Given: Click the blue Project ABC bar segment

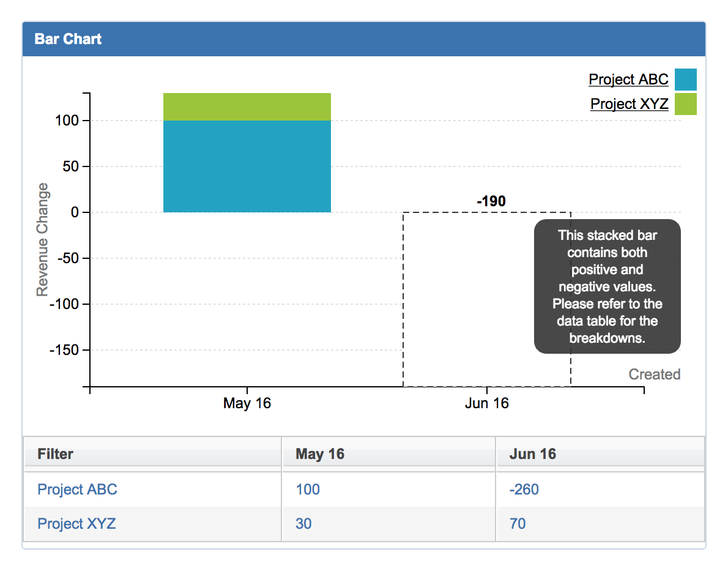Looking at the screenshot, I should [247, 166].
